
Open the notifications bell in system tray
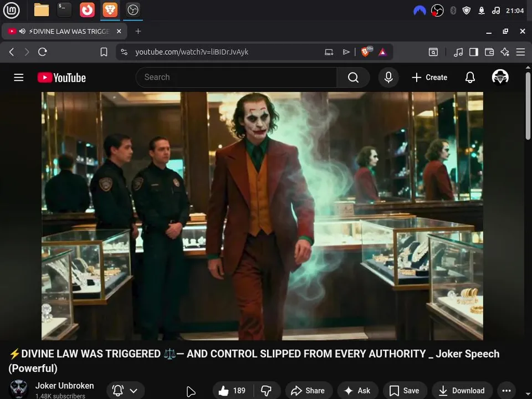[x=481, y=11]
